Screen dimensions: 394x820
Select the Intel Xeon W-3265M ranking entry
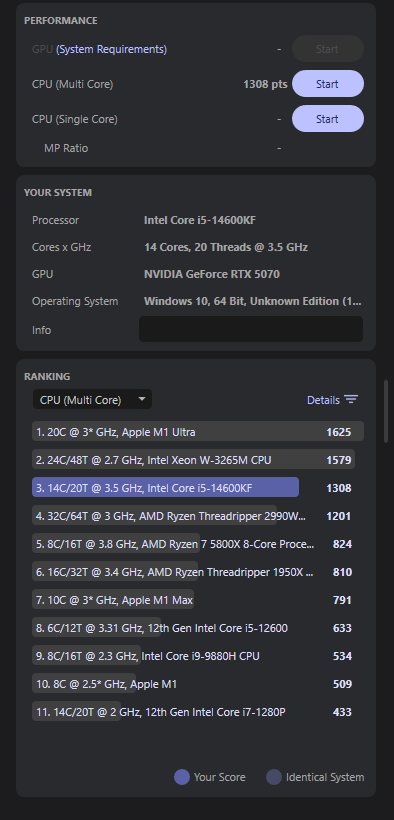point(198,460)
